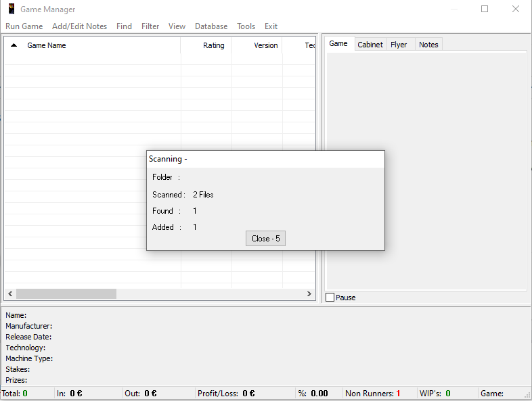
Task: Expand the Filter menu
Action: (150, 26)
